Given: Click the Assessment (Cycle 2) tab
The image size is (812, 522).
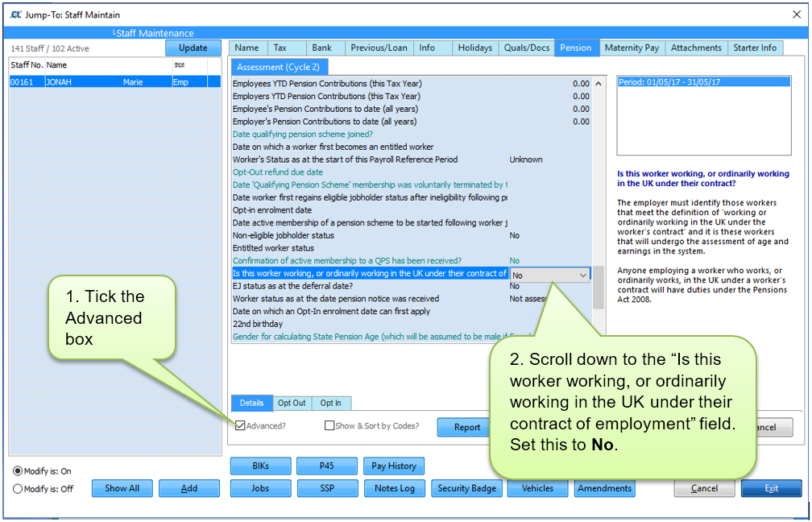Looking at the screenshot, I should tap(279, 68).
